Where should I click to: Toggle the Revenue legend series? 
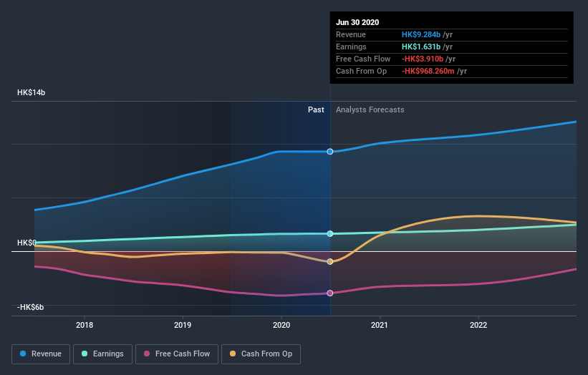(41, 354)
